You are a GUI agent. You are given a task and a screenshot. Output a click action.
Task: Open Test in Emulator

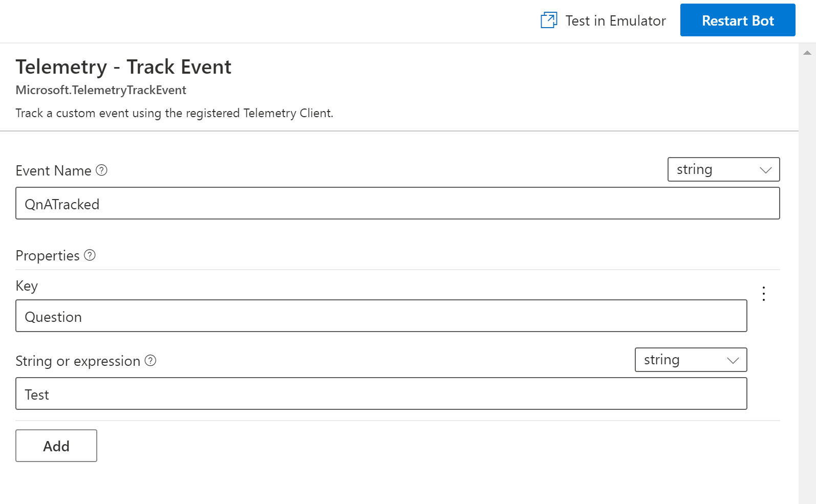[615, 20]
